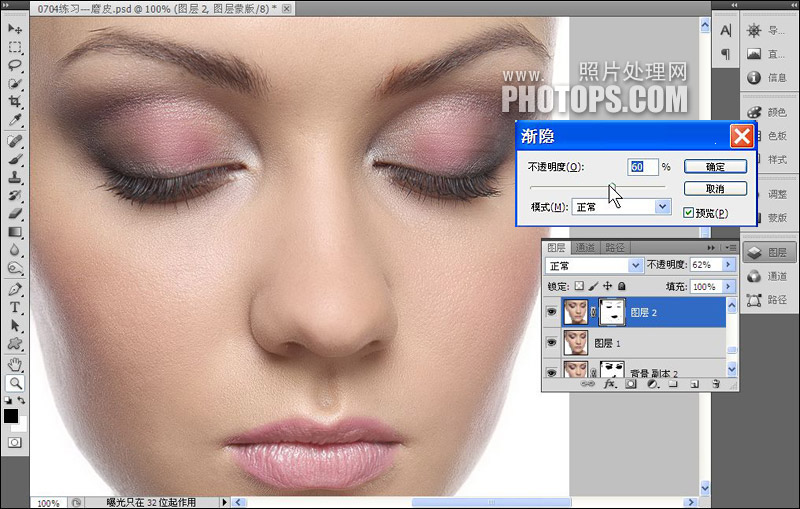Select the Hand tool

15,364
